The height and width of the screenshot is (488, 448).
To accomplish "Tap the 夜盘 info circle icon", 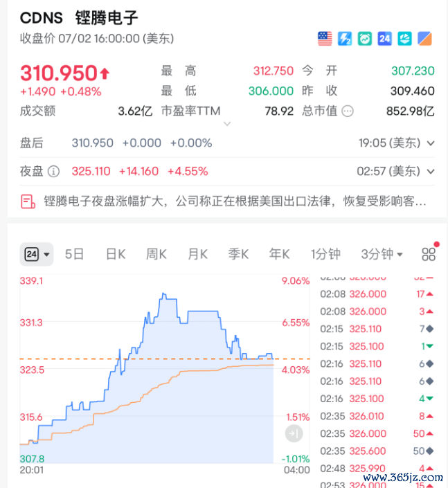I will [53, 171].
